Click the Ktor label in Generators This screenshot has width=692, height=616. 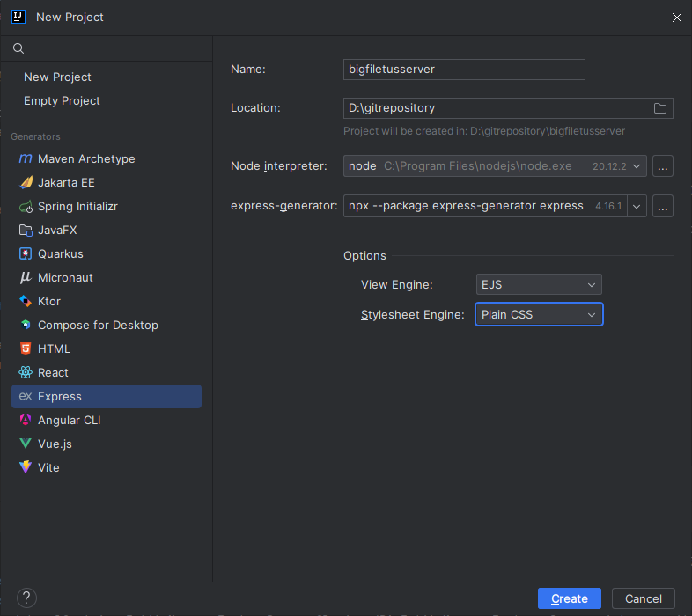click(49, 301)
